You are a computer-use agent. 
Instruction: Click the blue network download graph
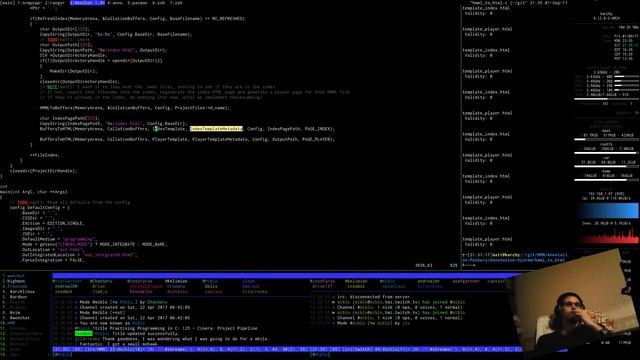(x=608, y=211)
